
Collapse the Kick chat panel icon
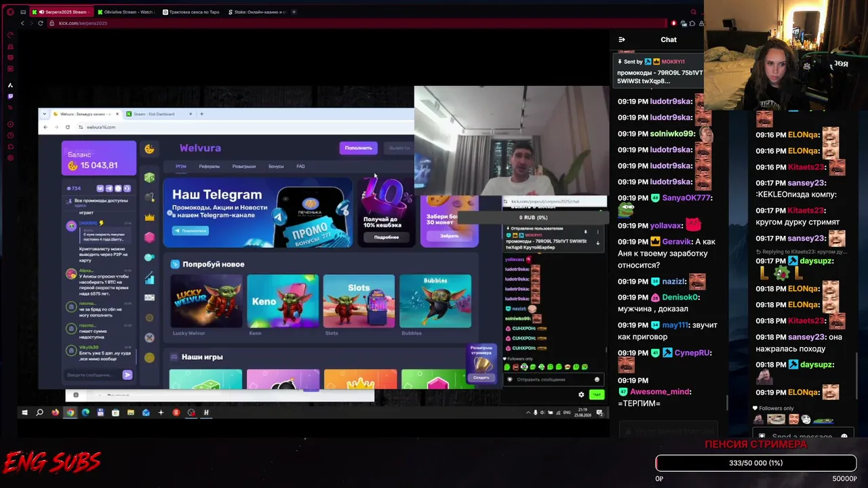(621, 39)
